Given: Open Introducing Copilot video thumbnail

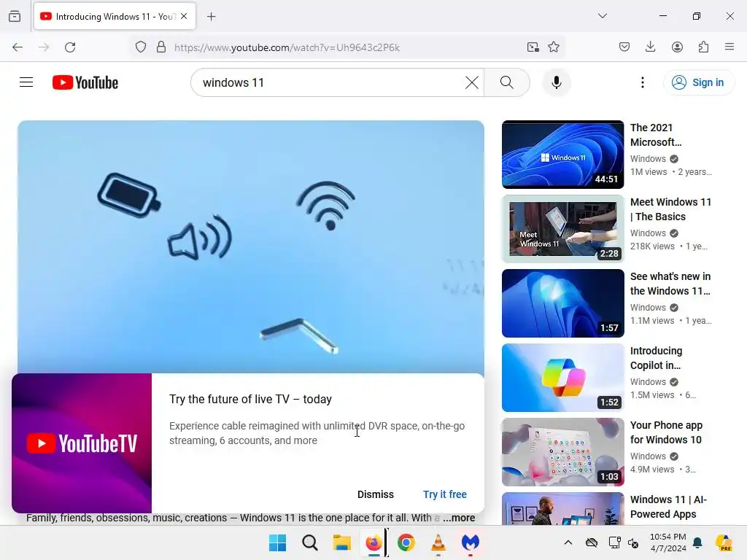Looking at the screenshot, I should pos(562,377).
